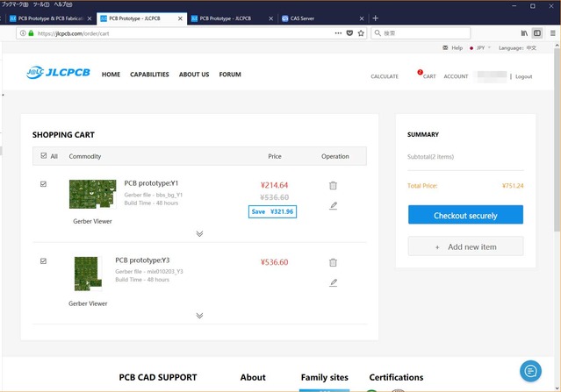The height and width of the screenshot is (392, 561).
Task: Open the Firefox hamburger menu
Action: pyautogui.click(x=553, y=33)
